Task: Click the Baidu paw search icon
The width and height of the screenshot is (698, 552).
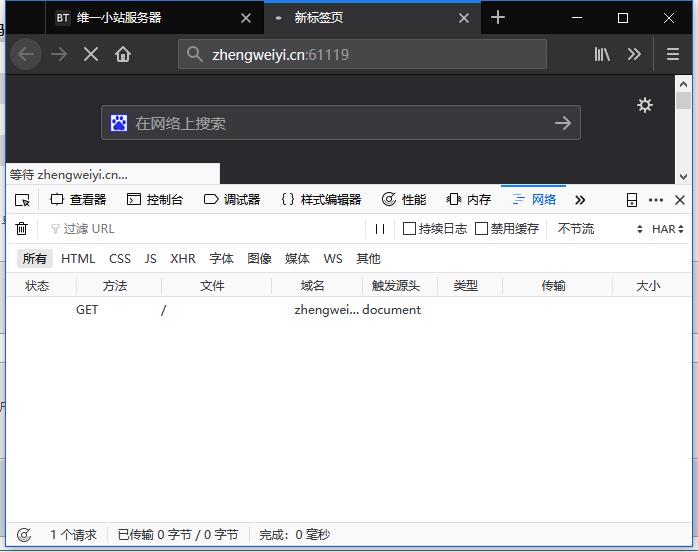Action: [x=119, y=123]
